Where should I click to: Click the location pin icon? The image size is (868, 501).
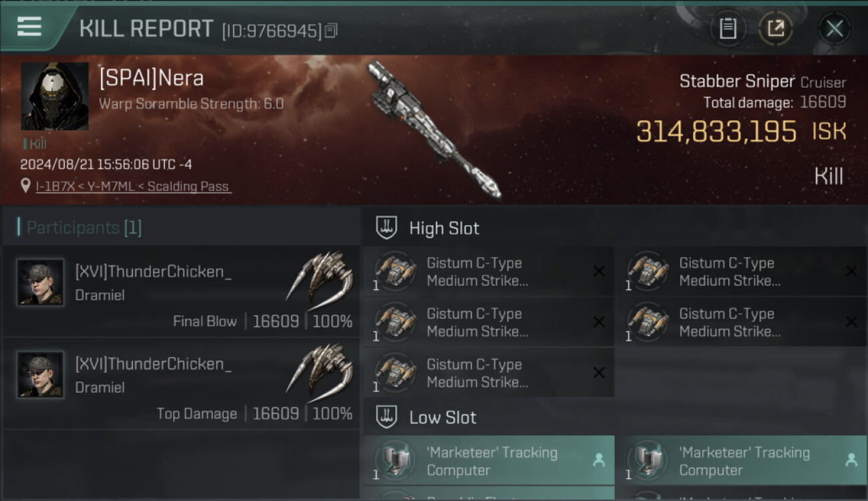pos(25,186)
